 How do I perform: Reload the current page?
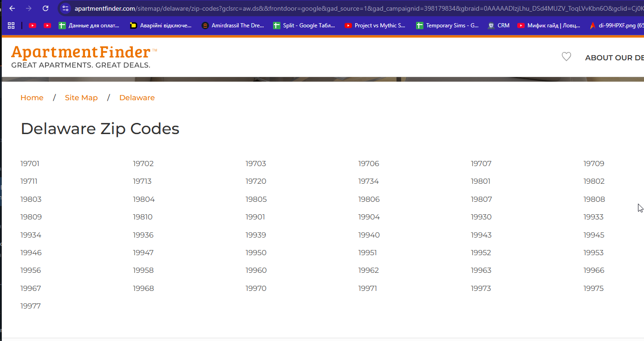[x=46, y=8]
